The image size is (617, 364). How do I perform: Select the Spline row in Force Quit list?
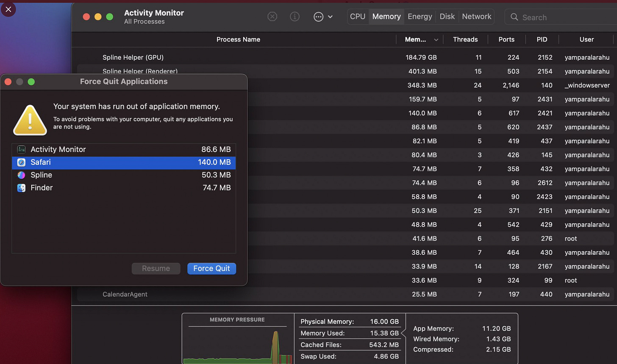coord(124,175)
